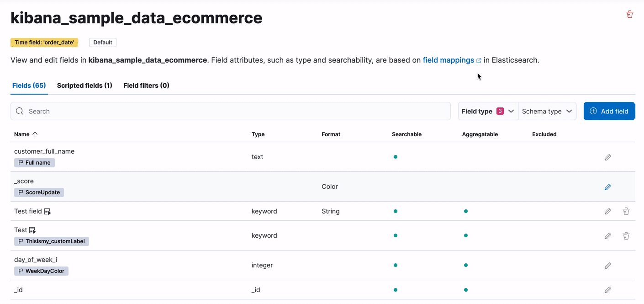Click the searchable dot for customer_full_name
The width and height of the screenshot is (644, 304).
pos(396,157)
